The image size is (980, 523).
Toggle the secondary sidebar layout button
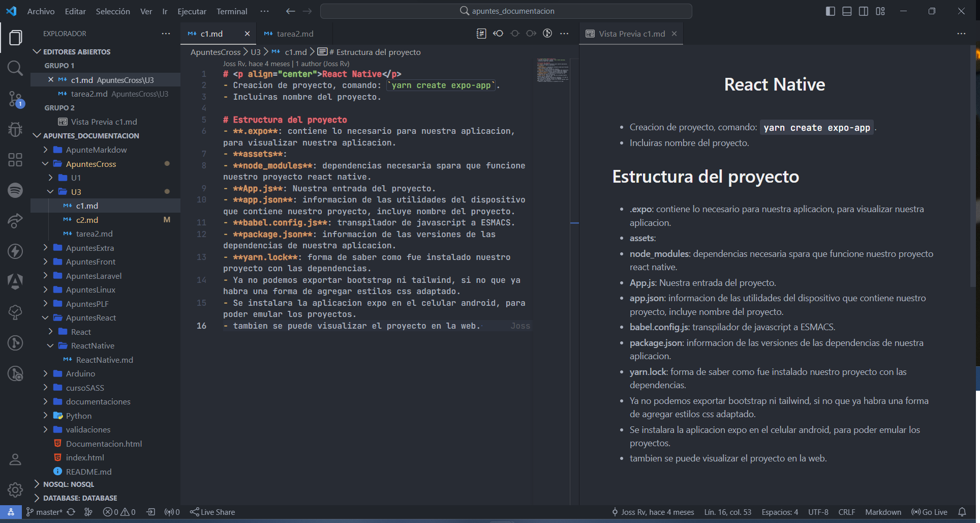tap(864, 11)
